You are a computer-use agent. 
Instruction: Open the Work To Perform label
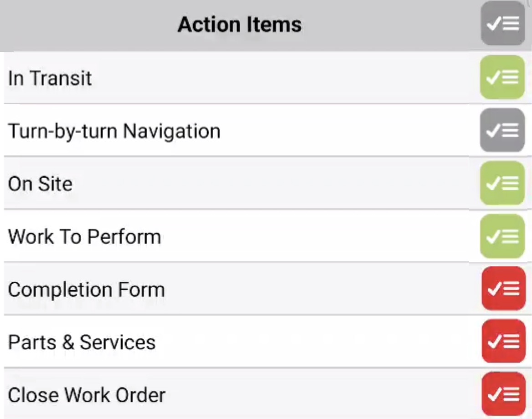pyautogui.click(x=85, y=237)
